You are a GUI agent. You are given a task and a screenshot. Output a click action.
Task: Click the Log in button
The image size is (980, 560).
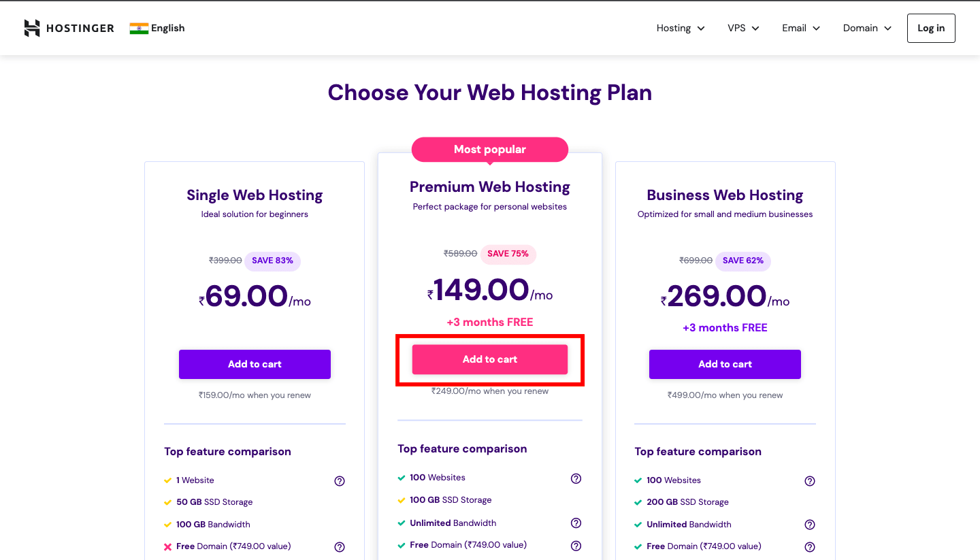[x=931, y=28]
